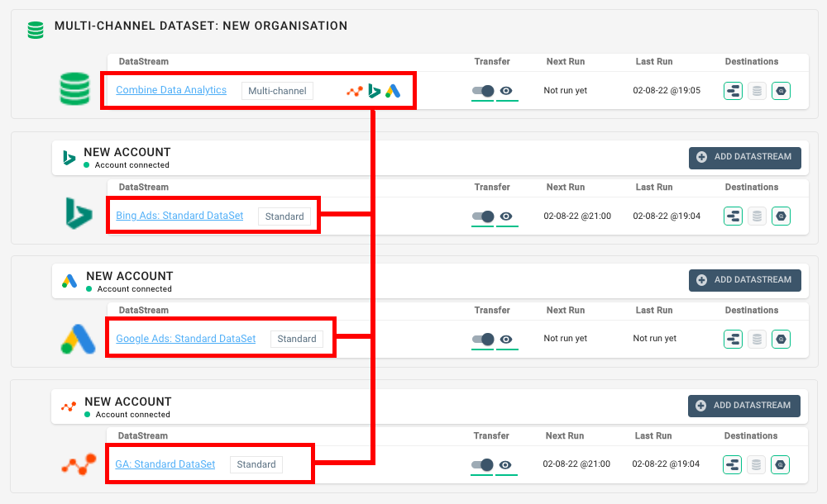Screen dimensions: 827x504
Task: Click grey database destination icon for Combine Data Analytics
Action: tap(757, 91)
